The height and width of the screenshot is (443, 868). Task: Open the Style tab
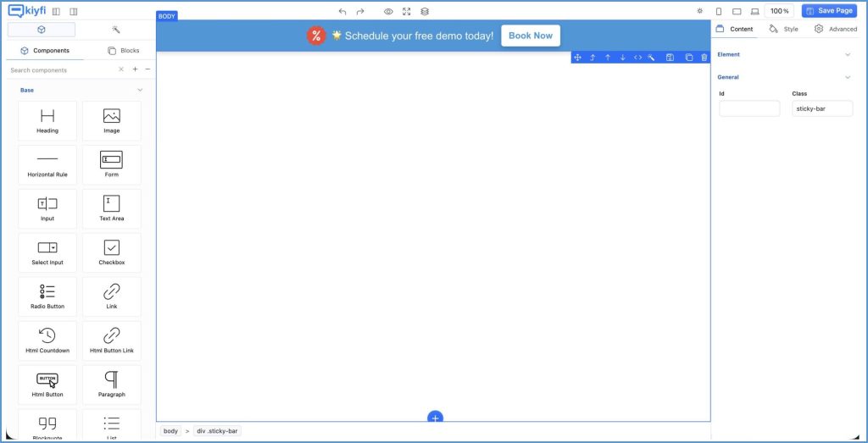(x=784, y=29)
